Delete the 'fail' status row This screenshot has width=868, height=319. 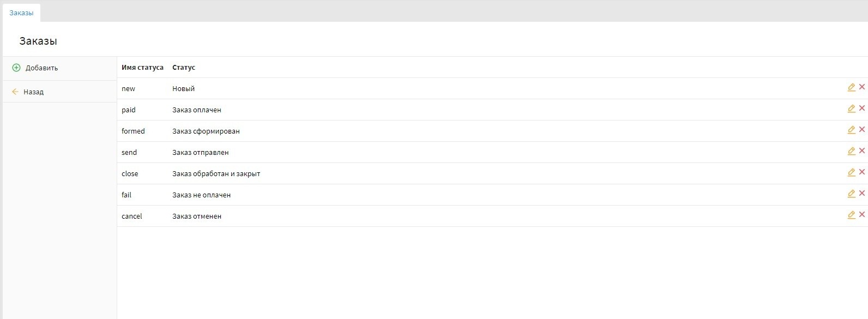(862, 193)
